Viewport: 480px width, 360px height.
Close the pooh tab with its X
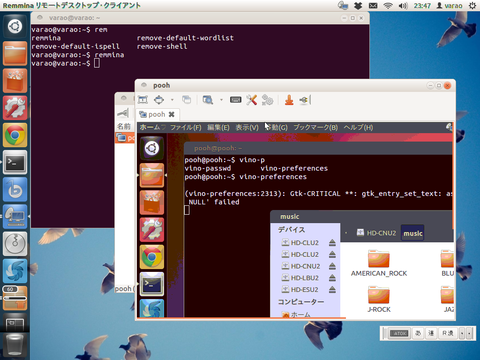pyautogui.click(x=171, y=115)
